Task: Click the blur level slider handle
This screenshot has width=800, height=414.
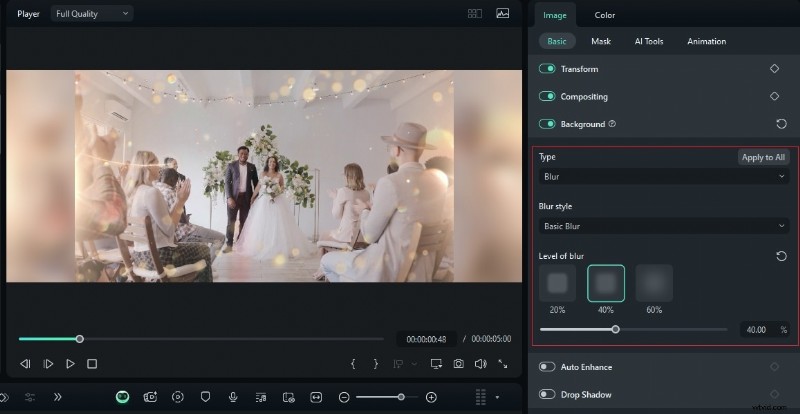Action: coord(615,329)
